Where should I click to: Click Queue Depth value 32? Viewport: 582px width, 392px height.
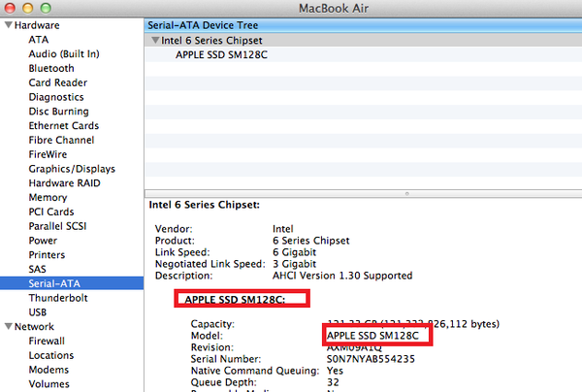(333, 382)
